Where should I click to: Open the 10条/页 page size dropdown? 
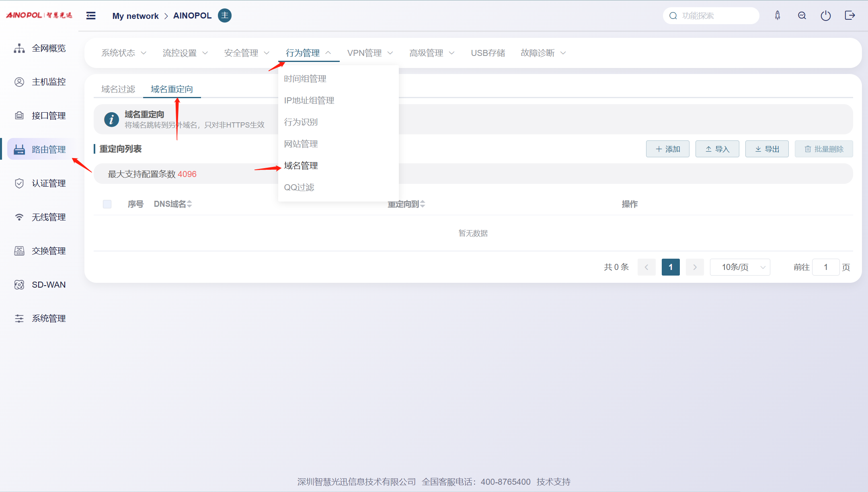point(740,267)
